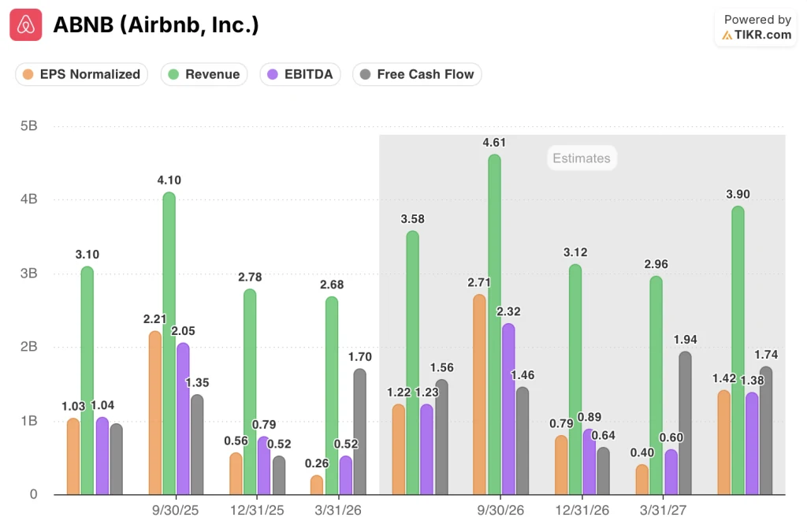The width and height of the screenshot is (807, 532).
Task: Select the 3.12 revenue bar for 12/31/26
Action: 575,379
